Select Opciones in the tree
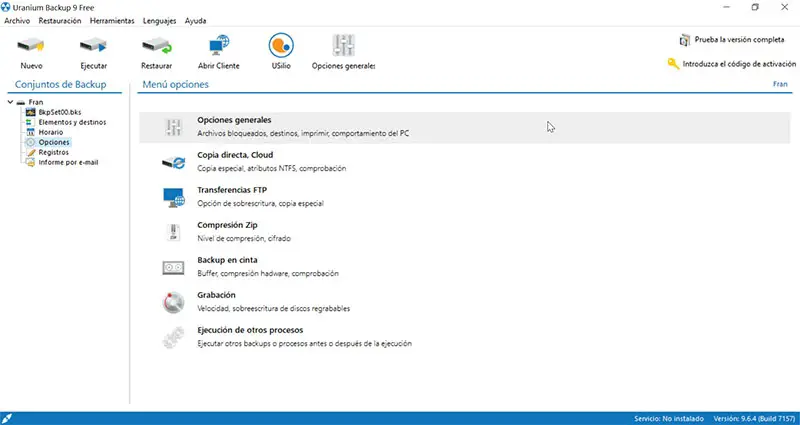 point(54,142)
